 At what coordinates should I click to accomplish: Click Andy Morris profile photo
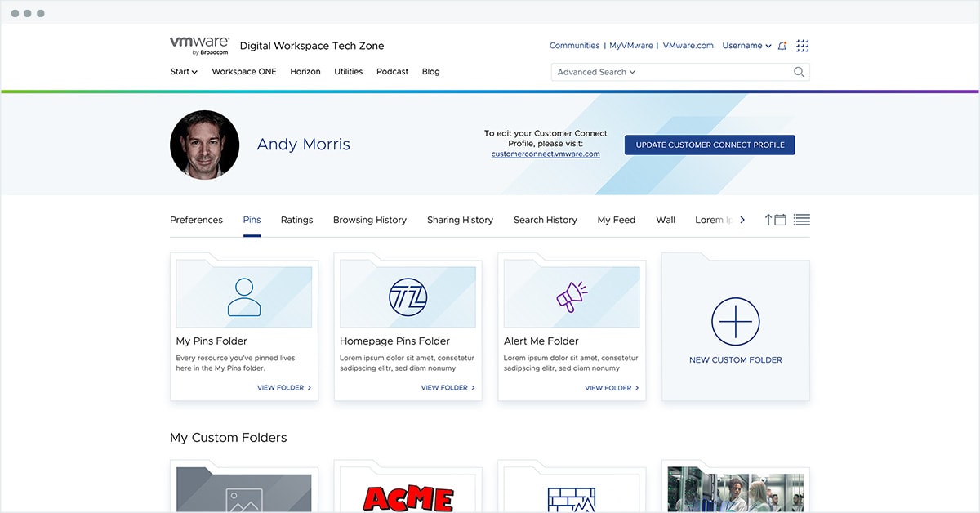coord(204,145)
